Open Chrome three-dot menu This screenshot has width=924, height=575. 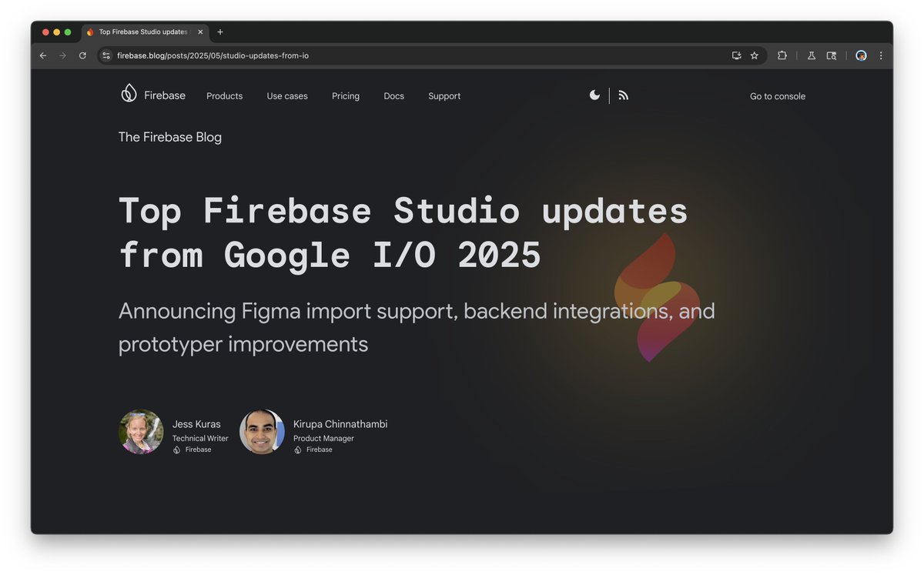tap(881, 55)
